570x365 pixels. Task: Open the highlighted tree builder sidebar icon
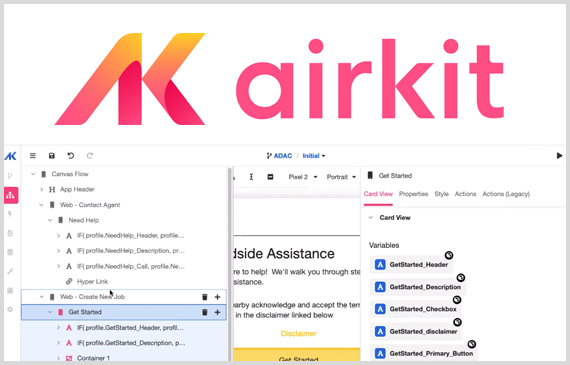pyautogui.click(x=11, y=195)
